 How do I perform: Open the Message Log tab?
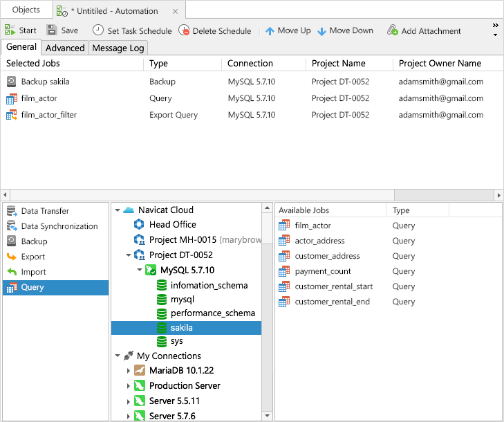click(x=118, y=48)
